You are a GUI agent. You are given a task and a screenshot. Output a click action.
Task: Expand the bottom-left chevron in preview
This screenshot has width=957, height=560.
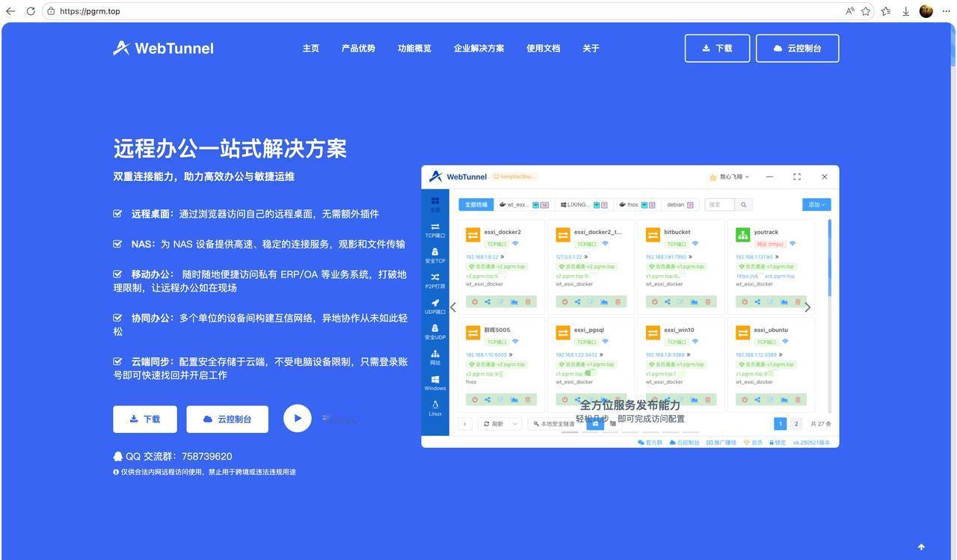tap(464, 424)
